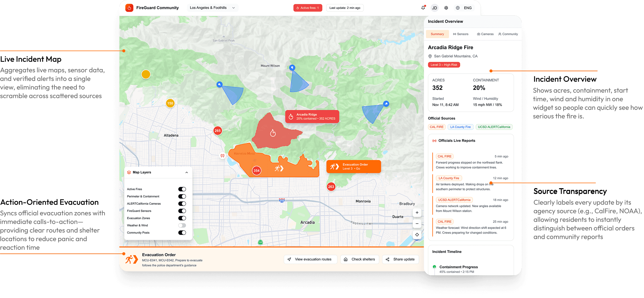644x298 pixels.
Task: Switch to the Sensors tab
Action: pos(461,34)
